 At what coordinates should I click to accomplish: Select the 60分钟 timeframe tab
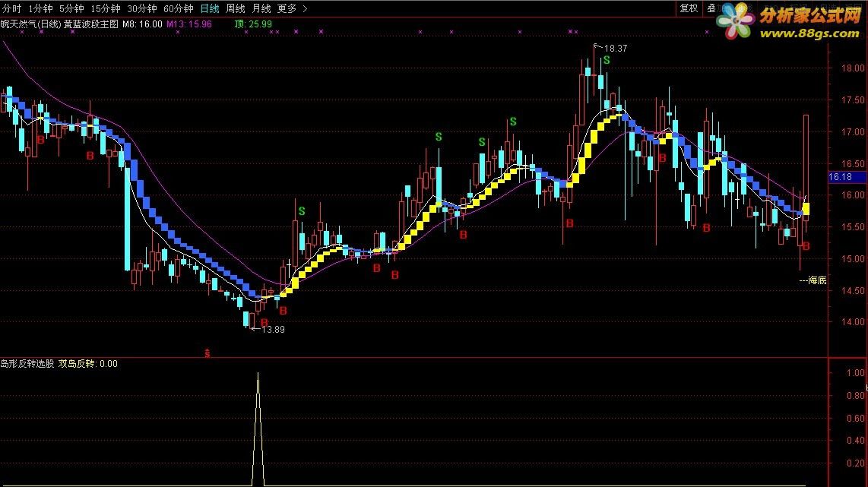(179, 8)
